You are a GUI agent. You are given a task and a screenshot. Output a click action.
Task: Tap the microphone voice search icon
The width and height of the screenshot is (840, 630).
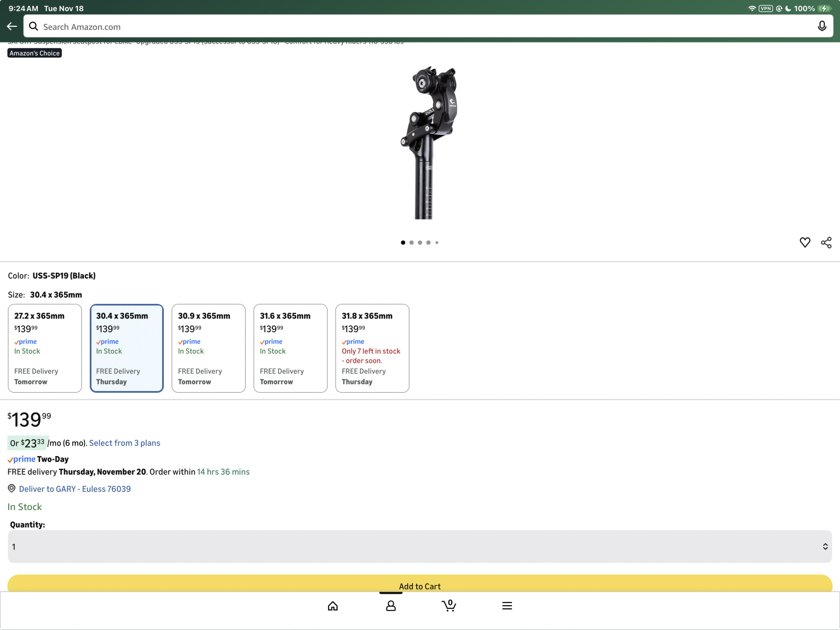click(822, 26)
